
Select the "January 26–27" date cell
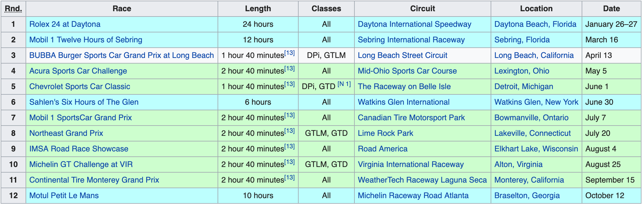point(611,24)
